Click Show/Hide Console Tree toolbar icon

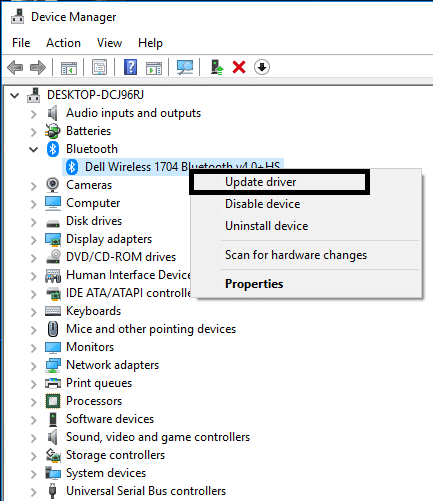click(x=69, y=68)
